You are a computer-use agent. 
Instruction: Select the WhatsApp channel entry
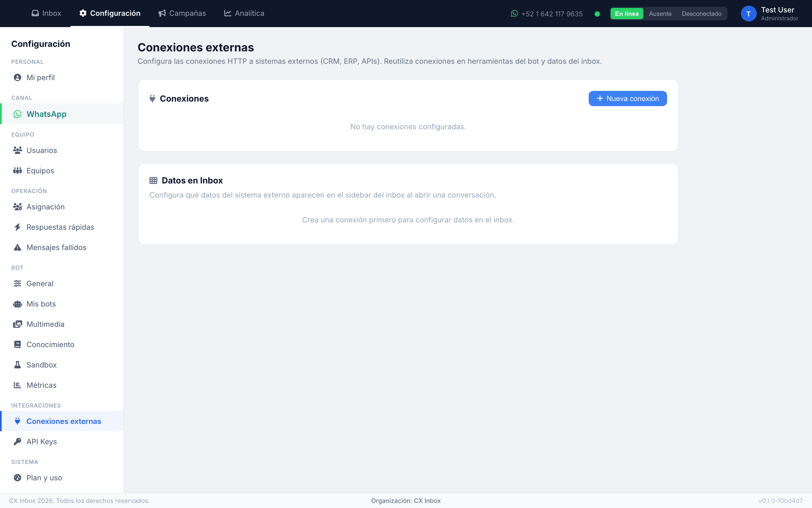[62, 114]
